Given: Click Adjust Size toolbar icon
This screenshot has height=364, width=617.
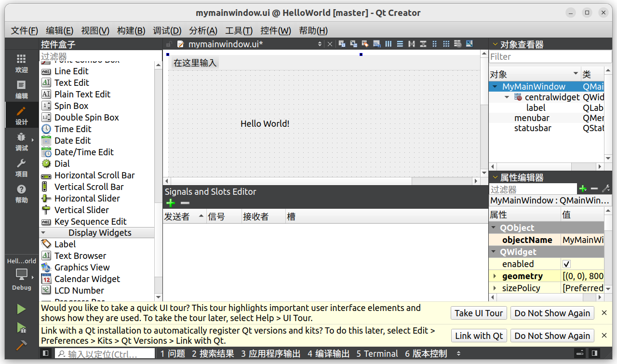Looking at the screenshot, I should tap(469, 44).
